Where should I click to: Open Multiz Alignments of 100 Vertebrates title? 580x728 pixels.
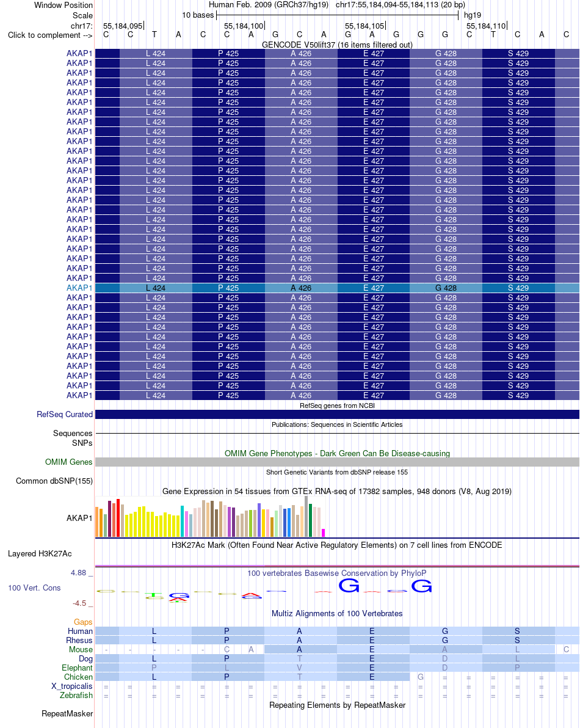pyautogui.click(x=337, y=613)
